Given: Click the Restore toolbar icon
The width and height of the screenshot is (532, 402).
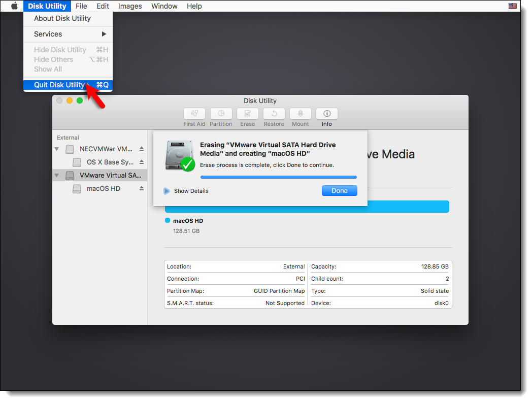Looking at the screenshot, I should pos(274,114).
